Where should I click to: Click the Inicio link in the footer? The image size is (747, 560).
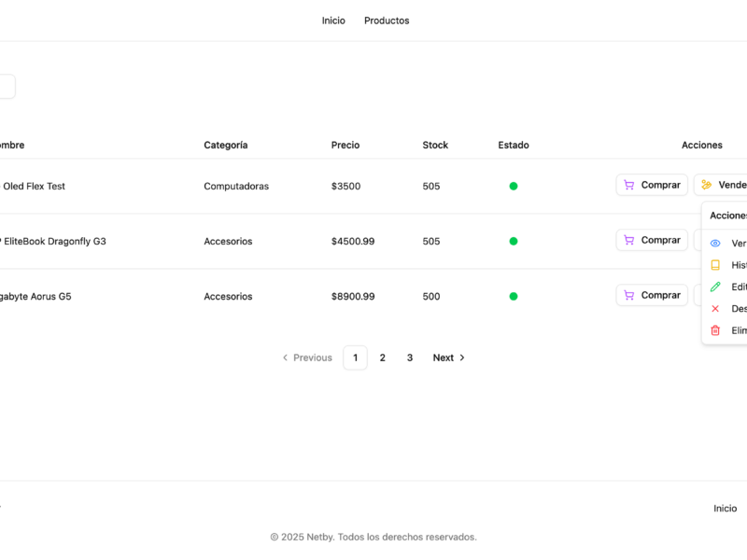(x=725, y=509)
